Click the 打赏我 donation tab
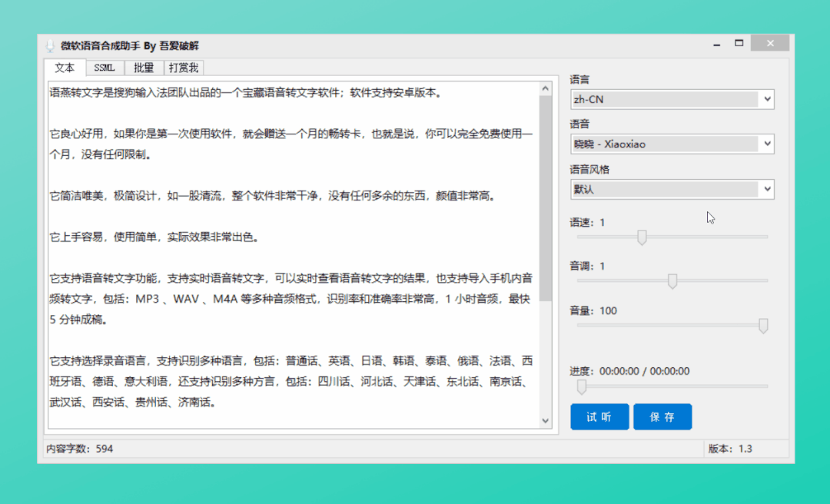The image size is (830, 504). pyautogui.click(x=183, y=68)
